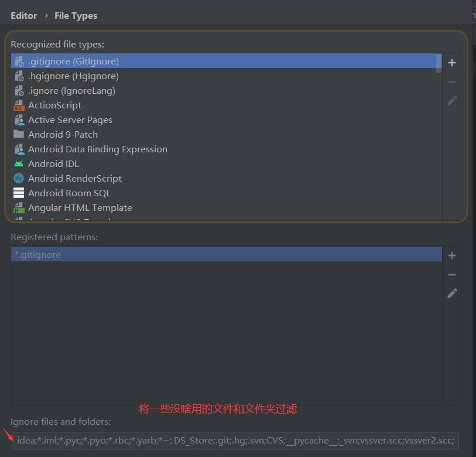Select the *.gitignore registered pattern

pos(226,254)
